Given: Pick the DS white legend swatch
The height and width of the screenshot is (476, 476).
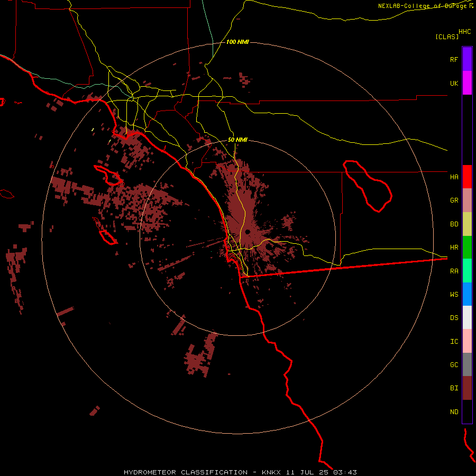Looking at the screenshot, I should [x=467, y=317].
